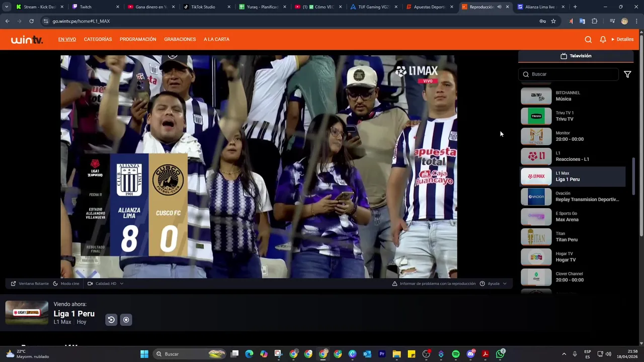
Task: Switch to the Apuestas Deportivas tab
Action: 429,7
